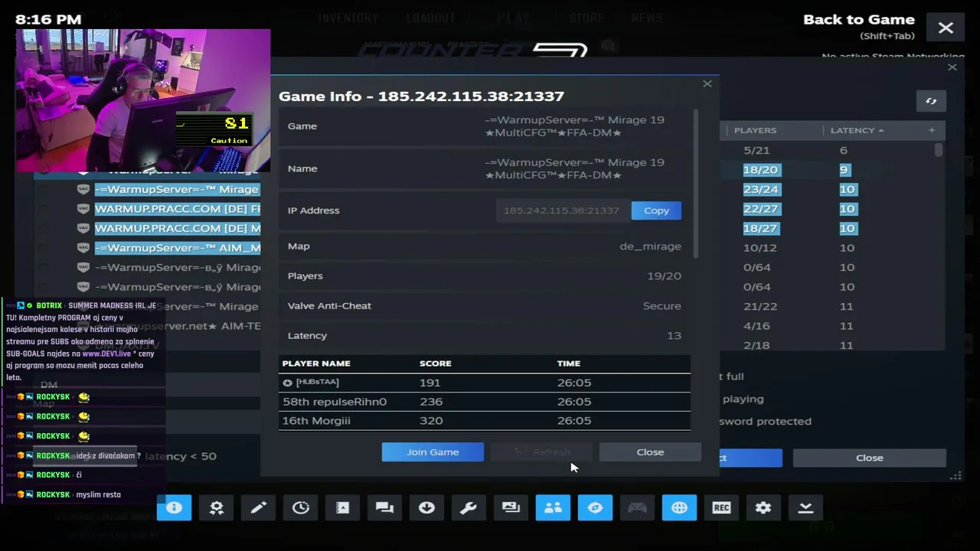980x551 pixels.
Task: Open INVENTORY tab in game menu
Action: [x=348, y=18]
